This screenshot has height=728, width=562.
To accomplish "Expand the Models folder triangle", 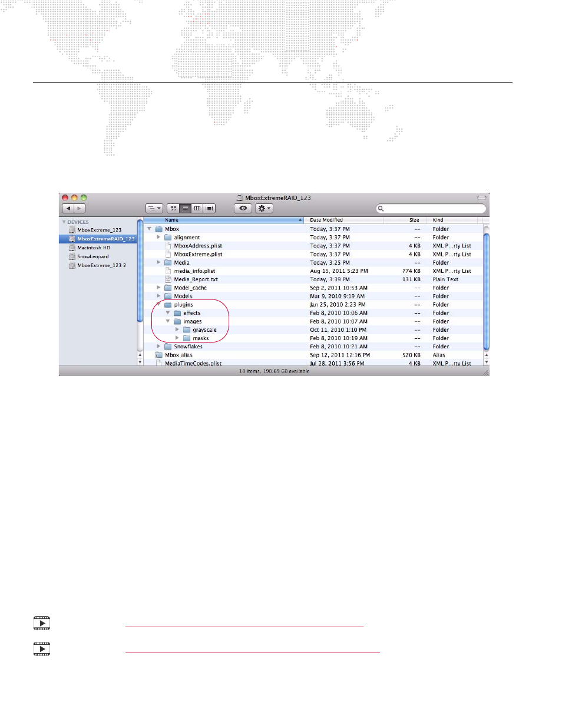I will tap(158, 296).
